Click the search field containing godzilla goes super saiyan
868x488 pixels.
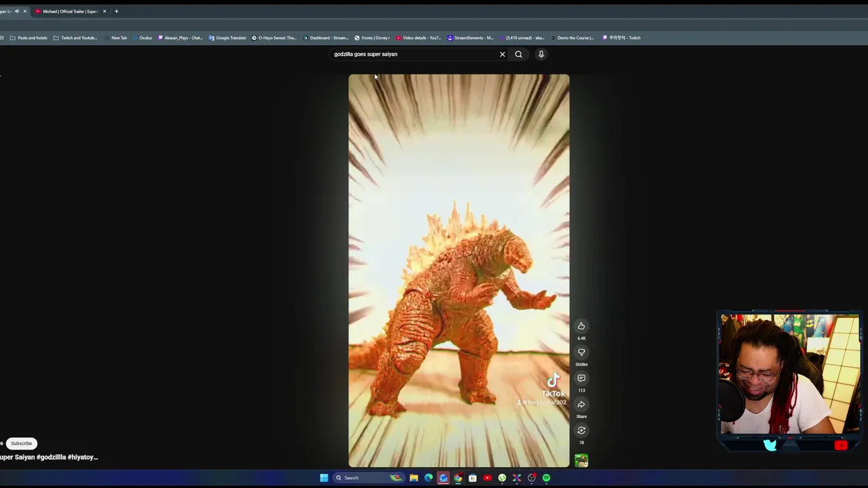(x=414, y=54)
